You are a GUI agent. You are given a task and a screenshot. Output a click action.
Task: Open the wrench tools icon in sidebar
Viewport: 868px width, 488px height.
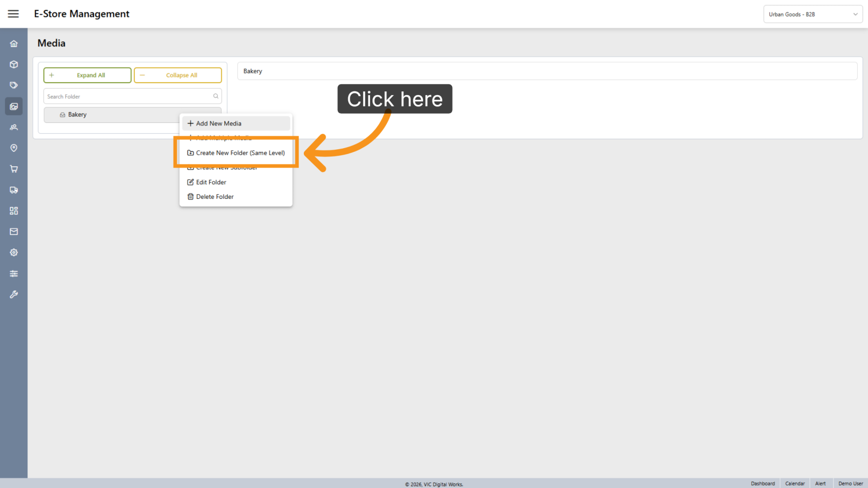[14, 294]
